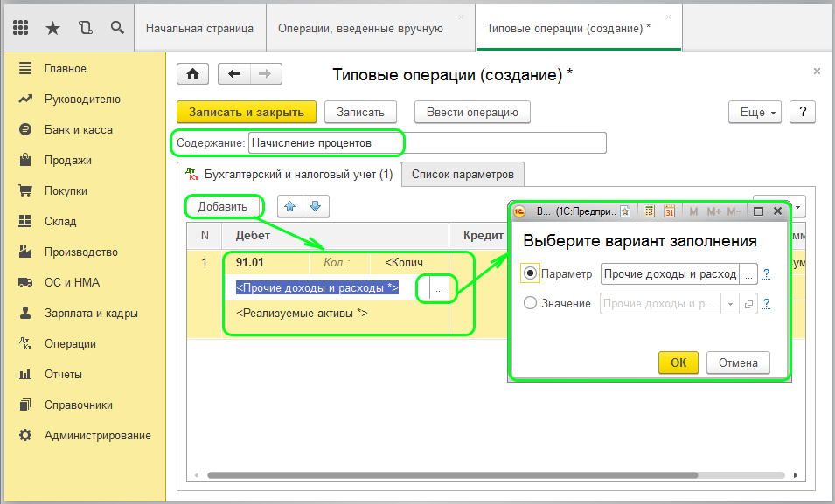Select the Параметр radio button
835x504 pixels.
pos(530,273)
